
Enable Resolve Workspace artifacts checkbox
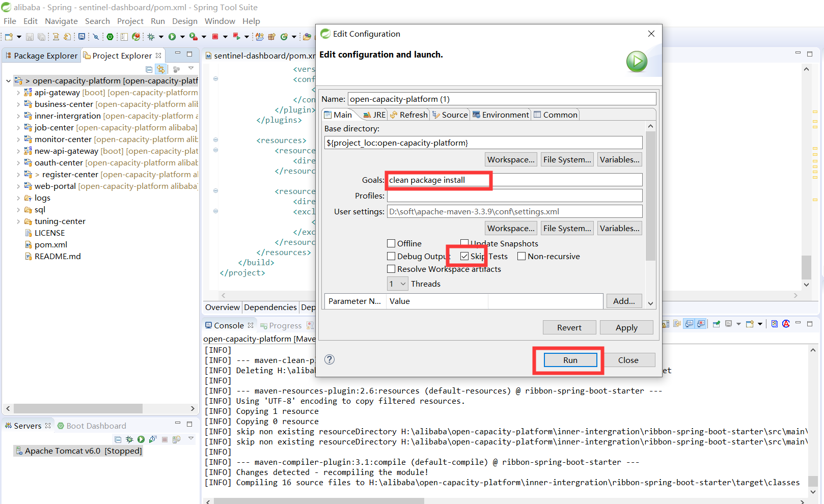[x=391, y=269]
